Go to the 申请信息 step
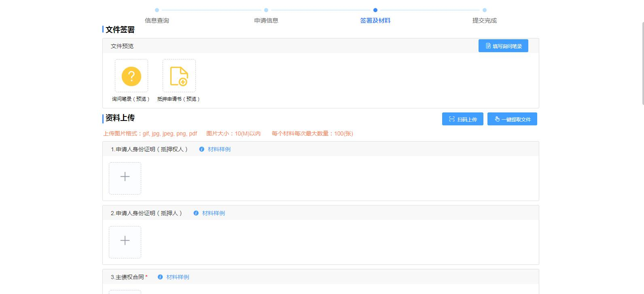This screenshot has width=644, height=294. [266, 20]
